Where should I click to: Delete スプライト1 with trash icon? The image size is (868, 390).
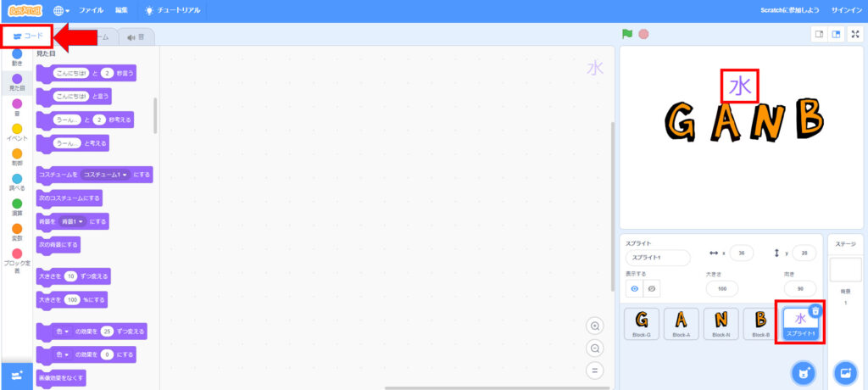(815, 311)
